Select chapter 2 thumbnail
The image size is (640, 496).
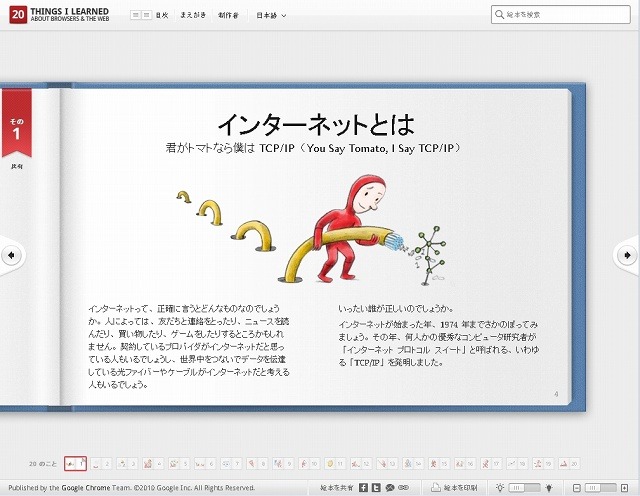coord(101,464)
